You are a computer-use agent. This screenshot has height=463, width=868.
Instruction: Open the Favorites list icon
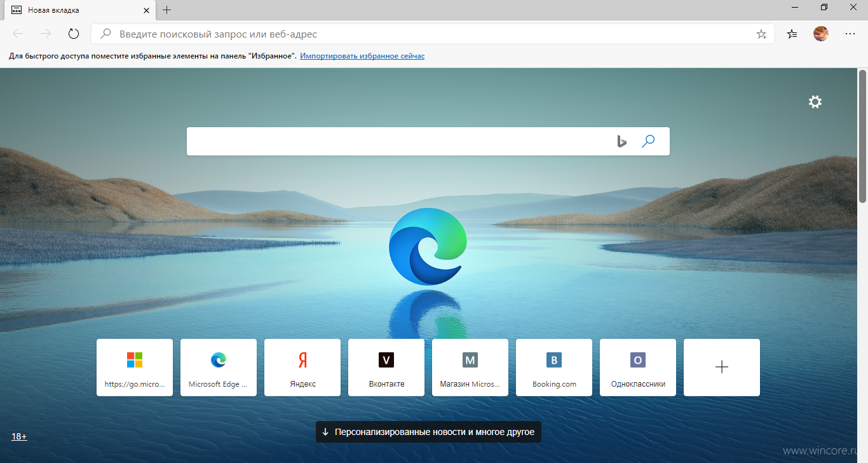(792, 34)
